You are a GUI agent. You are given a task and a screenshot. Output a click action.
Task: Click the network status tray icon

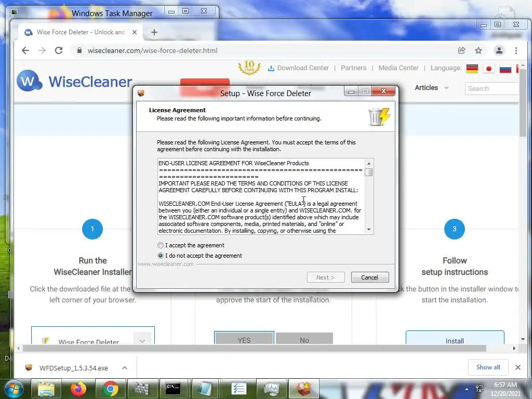(x=480, y=389)
